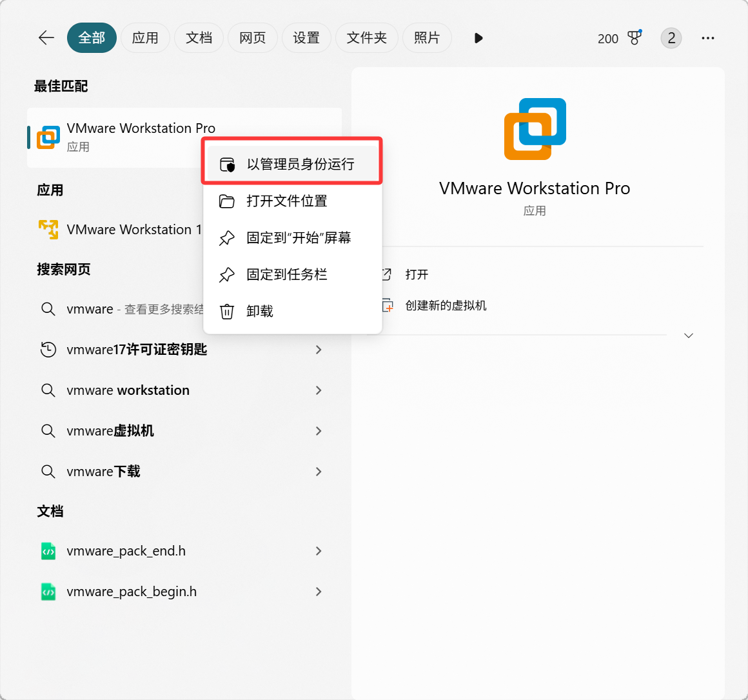Expand vmware下载 suggestion chevron
748x700 pixels.
[319, 472]
